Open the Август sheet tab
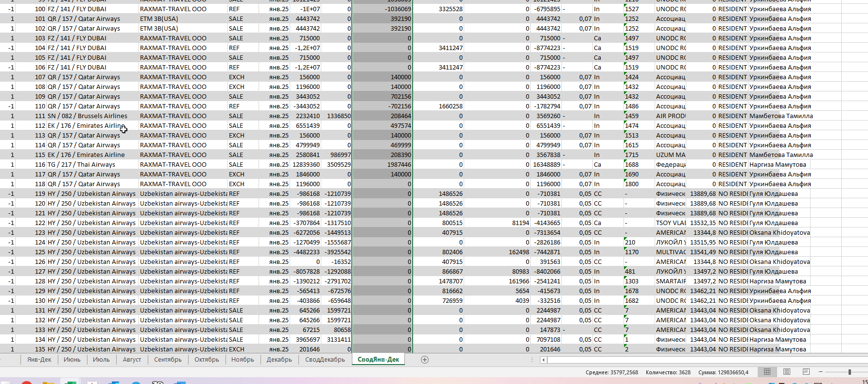The height and width of the screenshot is (384, 868). [132, 360]
